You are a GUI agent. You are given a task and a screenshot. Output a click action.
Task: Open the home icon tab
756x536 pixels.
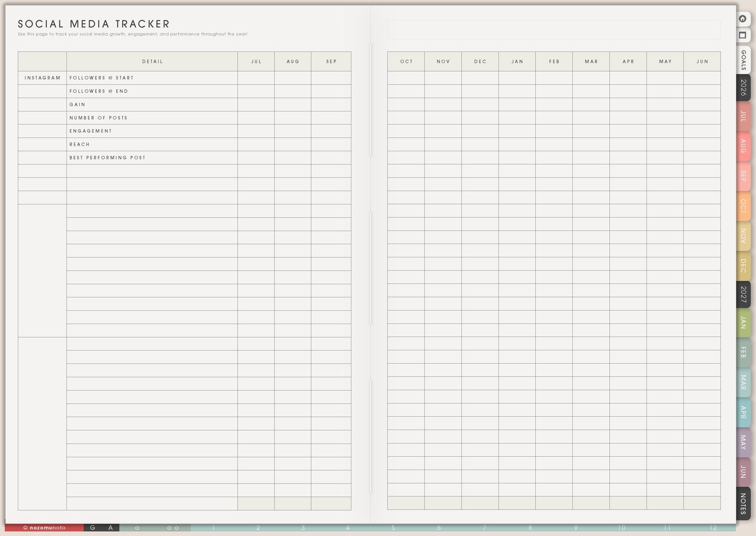[743, 19]
